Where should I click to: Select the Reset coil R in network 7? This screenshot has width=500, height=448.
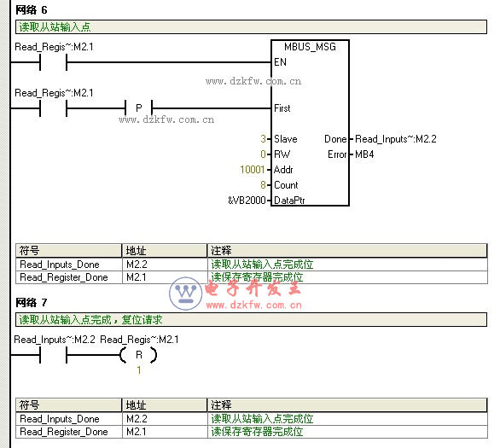tap(139, 355)
